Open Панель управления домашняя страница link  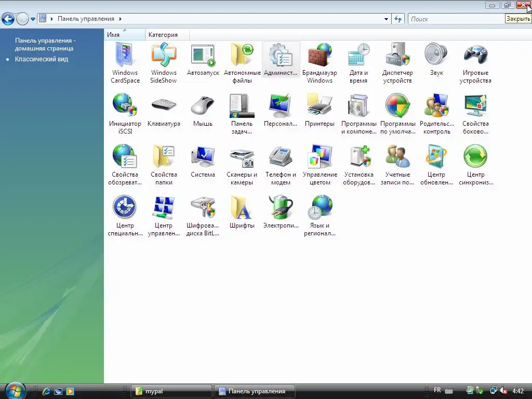(x=45, y=44)
